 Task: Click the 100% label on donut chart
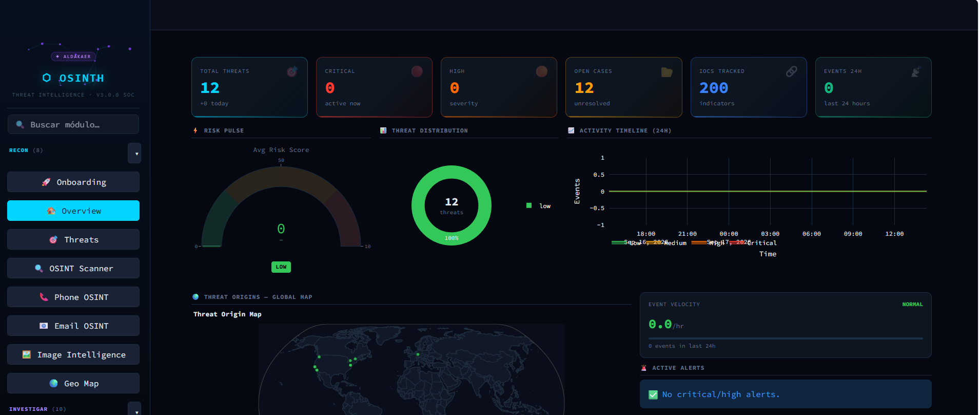(452, 238)
